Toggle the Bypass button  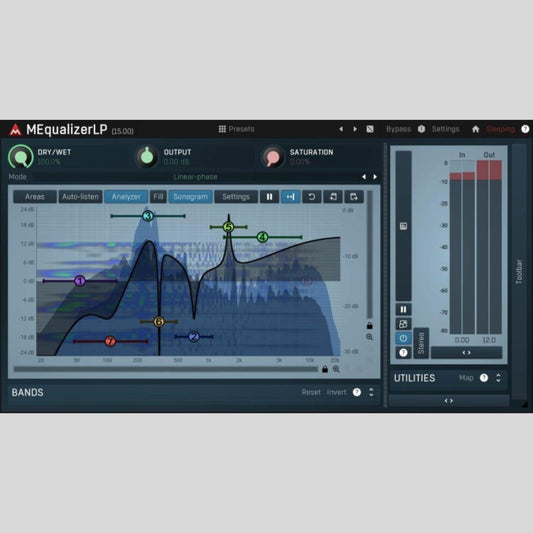click(398, 129)
